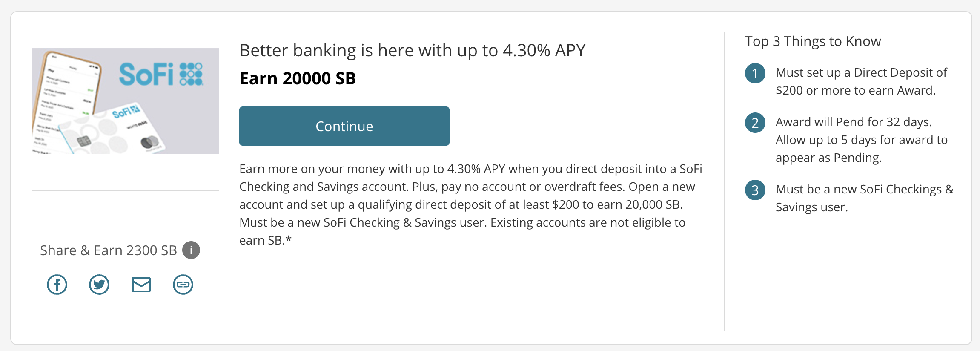Screen dimensions: 980x351
Task: Click the "Better banking is here" headline
Action: tap(412, 50)
